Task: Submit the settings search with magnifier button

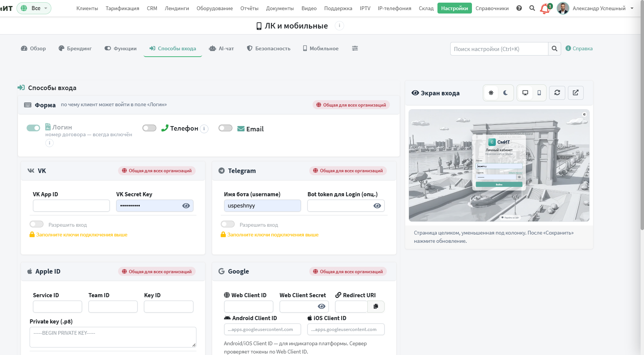Action: 554,49
